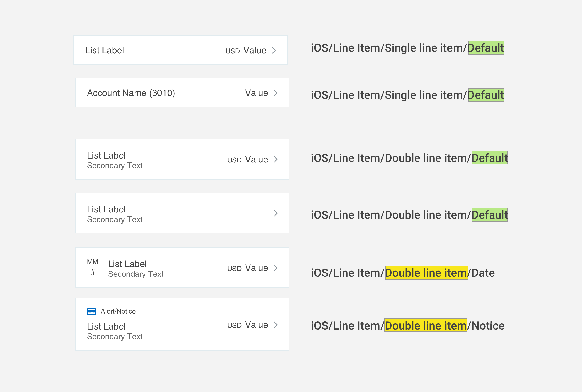This screenshot has height=392, width=582.
Task: Click the chevron in the MM date row
Action: pyautogui.click(x=276, y=268)
